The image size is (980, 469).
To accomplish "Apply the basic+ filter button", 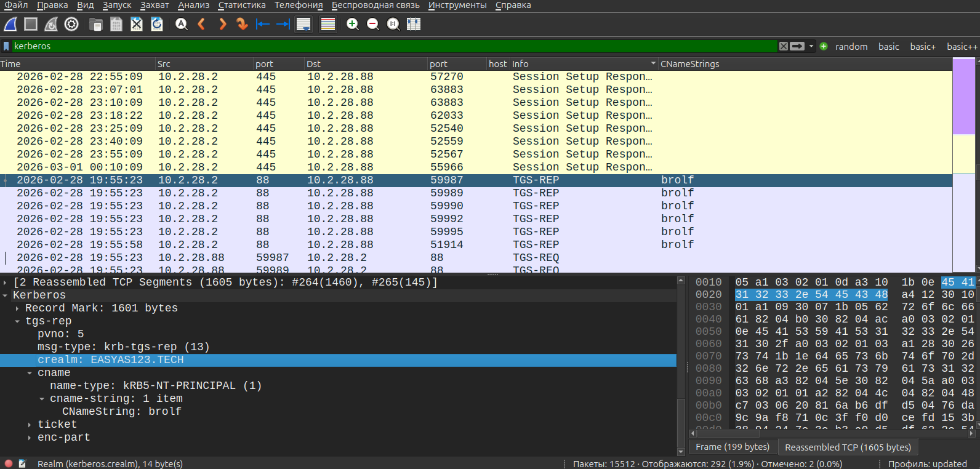I will point(923,47).
